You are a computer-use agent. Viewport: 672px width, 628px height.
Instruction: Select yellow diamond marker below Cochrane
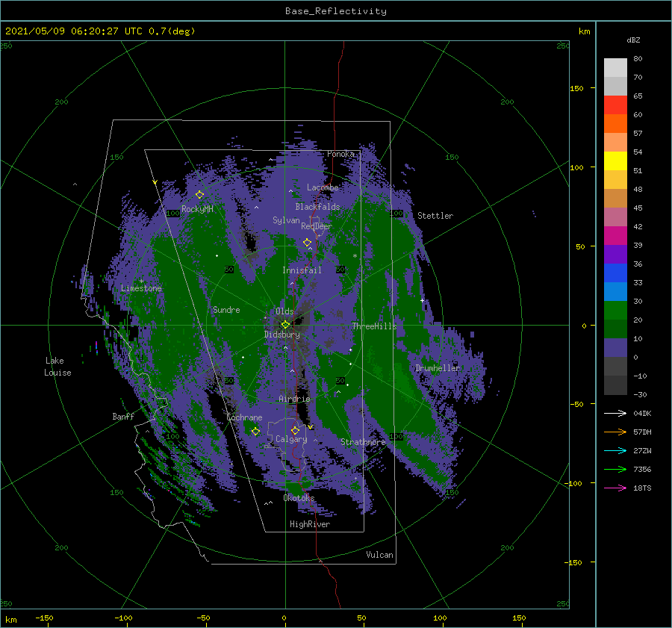pyautogui.click(x=255, y=432)
